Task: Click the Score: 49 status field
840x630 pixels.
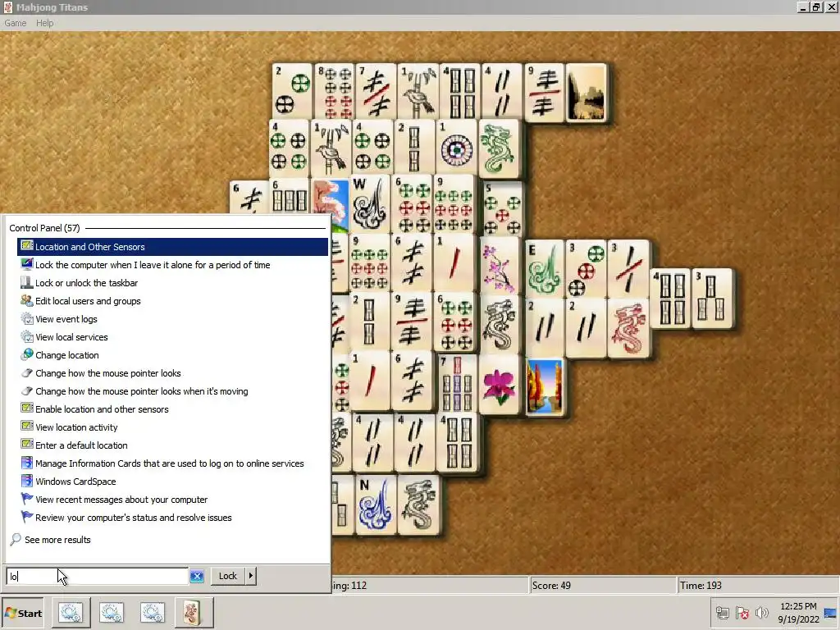Action: pos(602,586)
